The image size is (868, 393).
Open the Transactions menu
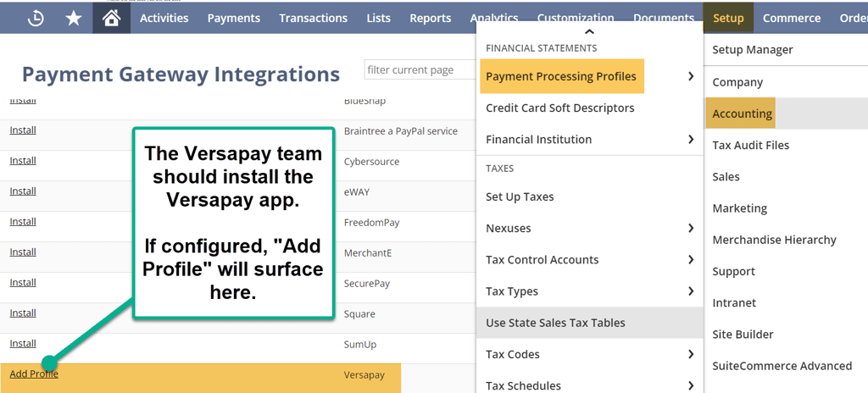[x=314, y=19]
